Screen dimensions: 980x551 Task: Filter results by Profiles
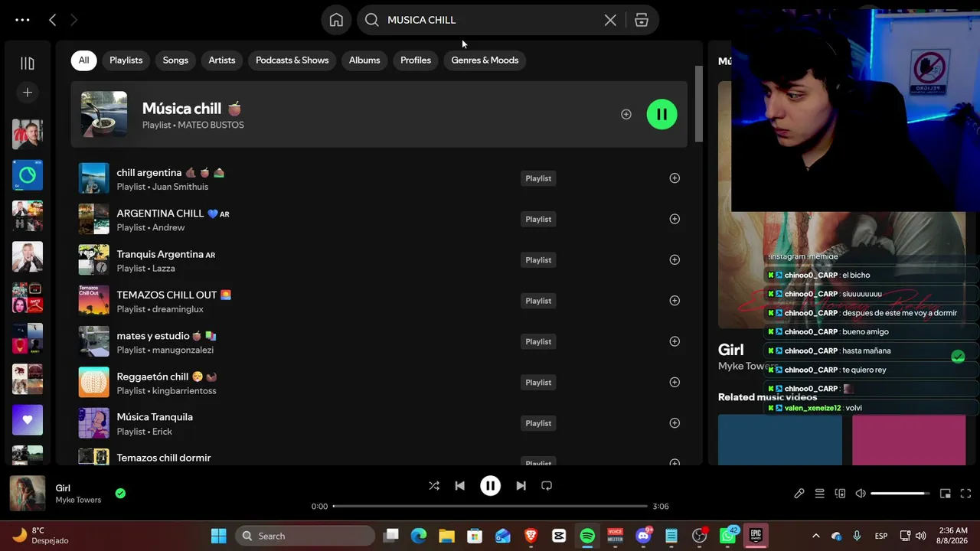416,60
